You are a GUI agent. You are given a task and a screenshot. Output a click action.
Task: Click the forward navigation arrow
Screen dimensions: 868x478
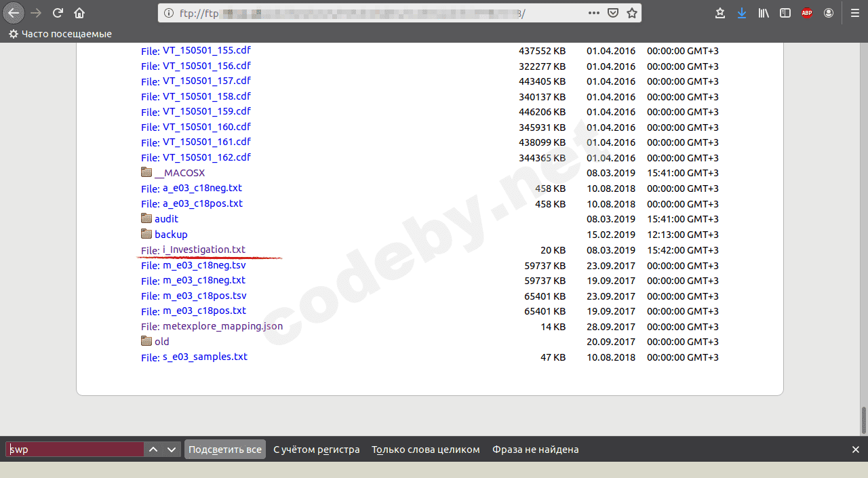tap(36, 12)
